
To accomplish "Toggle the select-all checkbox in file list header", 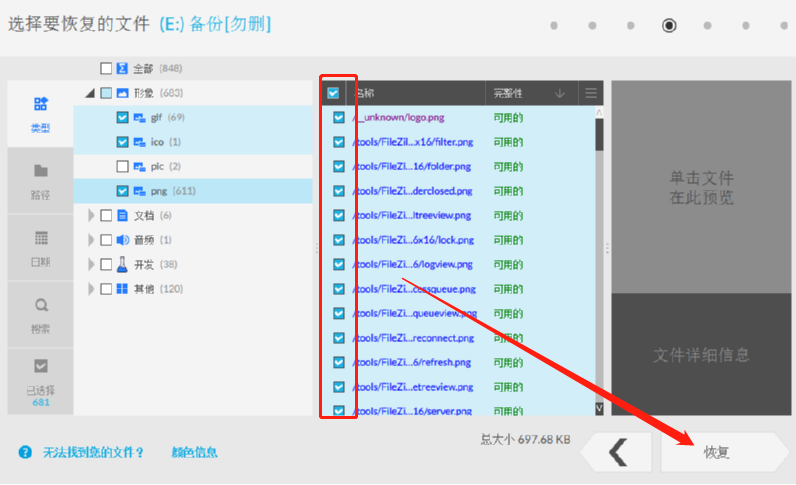I will (333, 93).
